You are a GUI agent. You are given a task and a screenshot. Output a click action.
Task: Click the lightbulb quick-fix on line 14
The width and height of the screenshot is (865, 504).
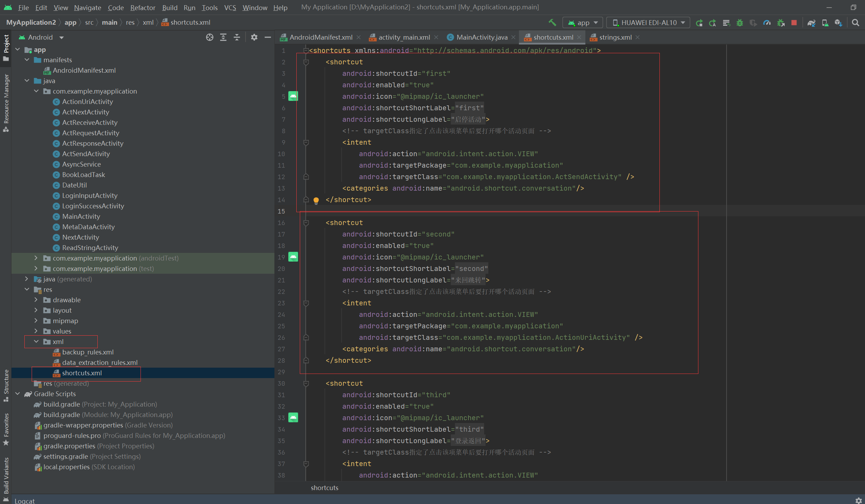tap(316, 200)
